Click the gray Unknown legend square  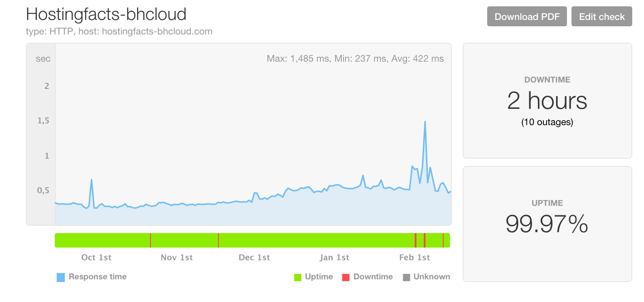(407, 277)
